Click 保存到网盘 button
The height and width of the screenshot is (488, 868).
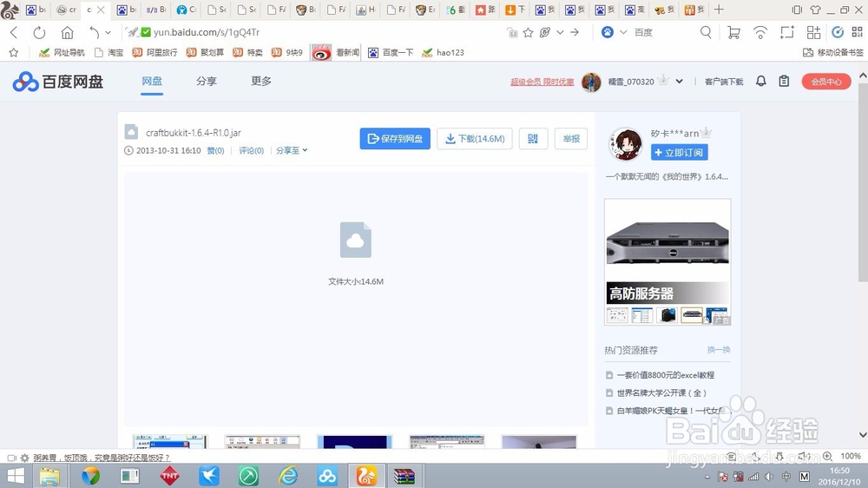395,138
